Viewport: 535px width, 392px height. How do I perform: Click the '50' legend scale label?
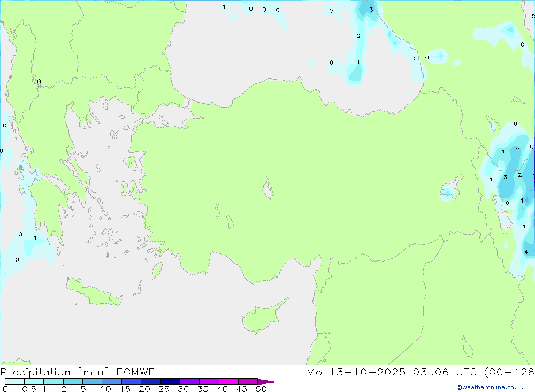pos(261,389)
